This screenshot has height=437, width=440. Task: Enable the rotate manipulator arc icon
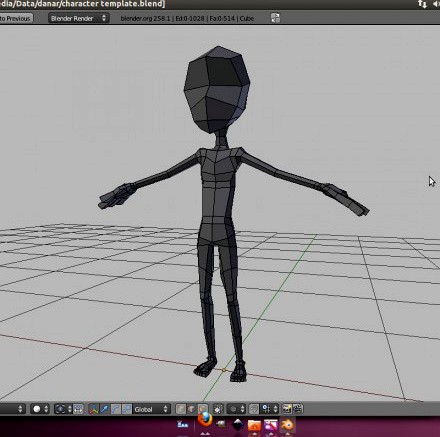pos(116,409)
